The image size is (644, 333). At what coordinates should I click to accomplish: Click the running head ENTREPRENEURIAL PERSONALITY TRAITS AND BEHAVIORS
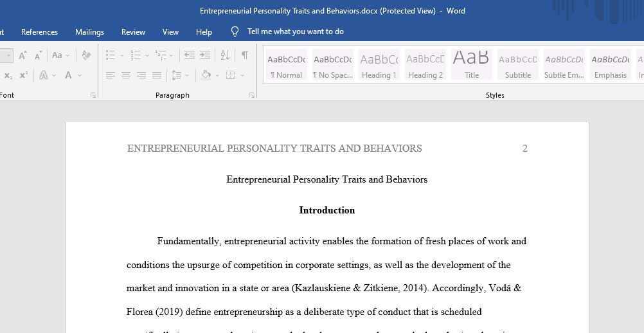point(274,148)
